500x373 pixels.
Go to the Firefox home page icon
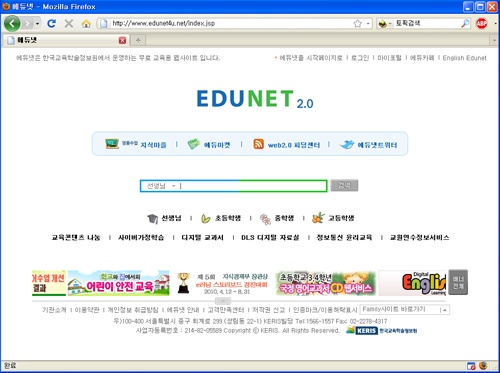pos(86,23)
